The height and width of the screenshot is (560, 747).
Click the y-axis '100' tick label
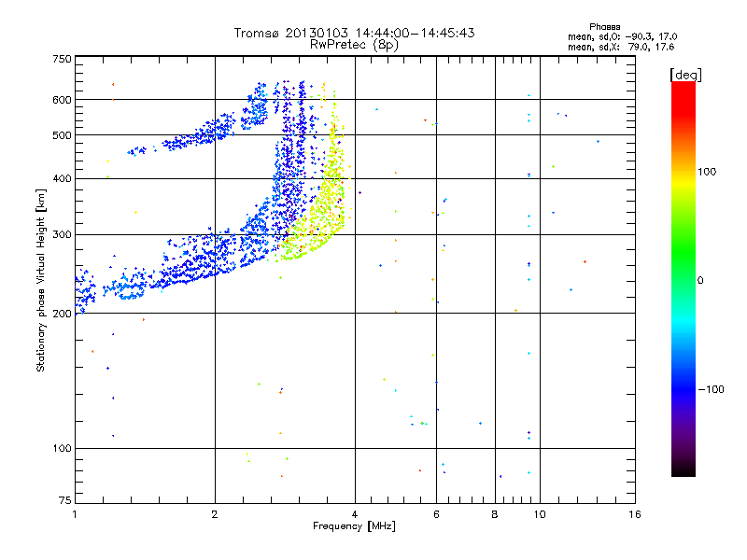[x=62, y=449]
